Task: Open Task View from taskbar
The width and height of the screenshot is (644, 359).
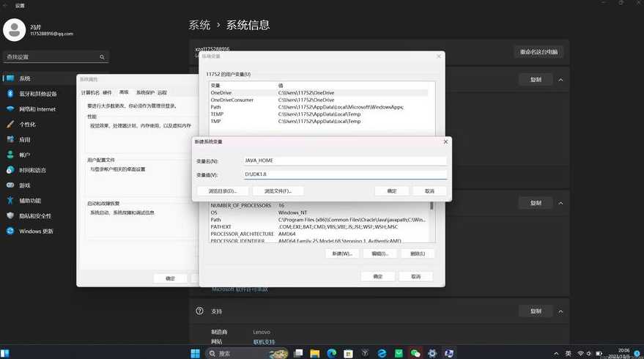Action: tap(299, 353)
